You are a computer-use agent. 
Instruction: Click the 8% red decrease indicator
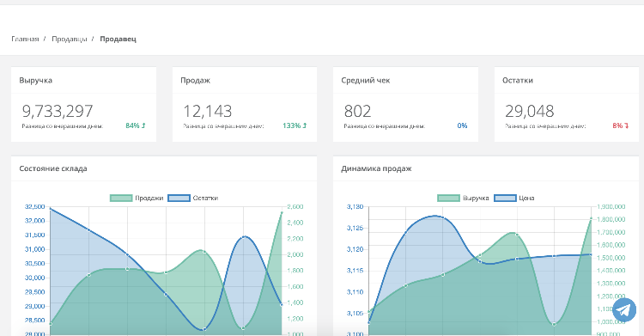tap(620, 125)
